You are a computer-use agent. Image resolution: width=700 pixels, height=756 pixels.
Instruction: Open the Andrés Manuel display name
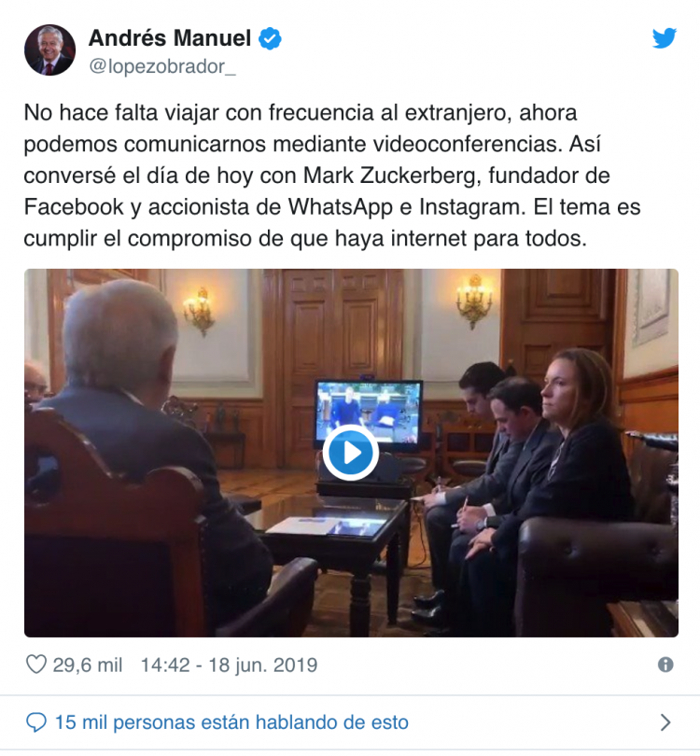170,38
